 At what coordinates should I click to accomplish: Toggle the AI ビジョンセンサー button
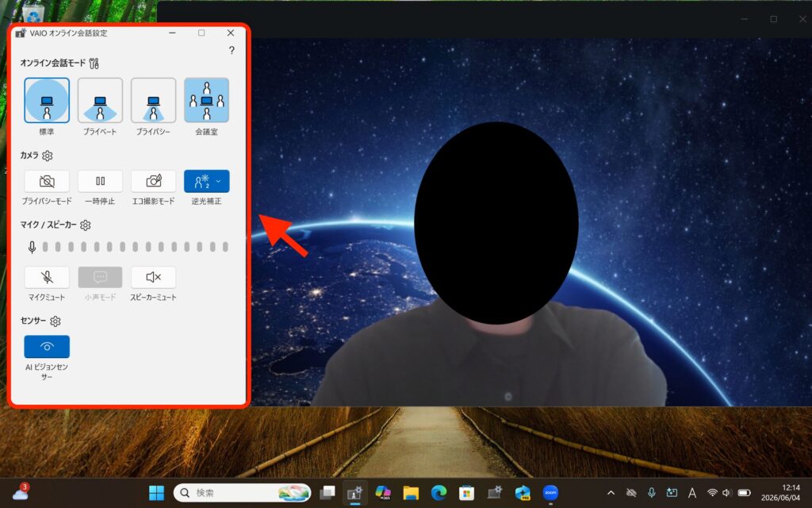pyautogui.click(x=47, y=346)
